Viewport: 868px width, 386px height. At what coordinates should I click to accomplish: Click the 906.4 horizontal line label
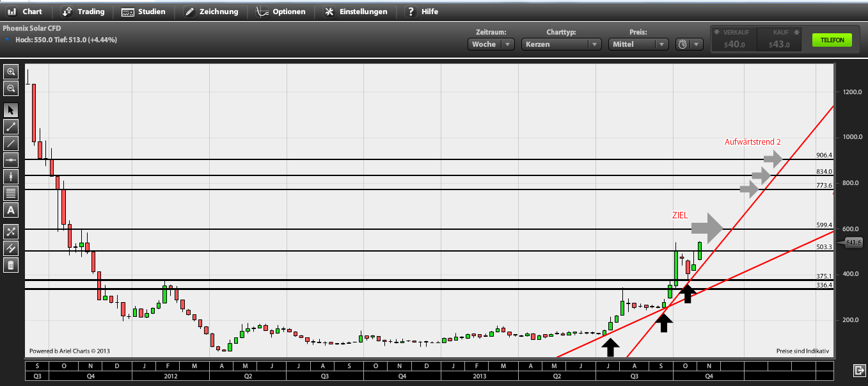point(825,156)
